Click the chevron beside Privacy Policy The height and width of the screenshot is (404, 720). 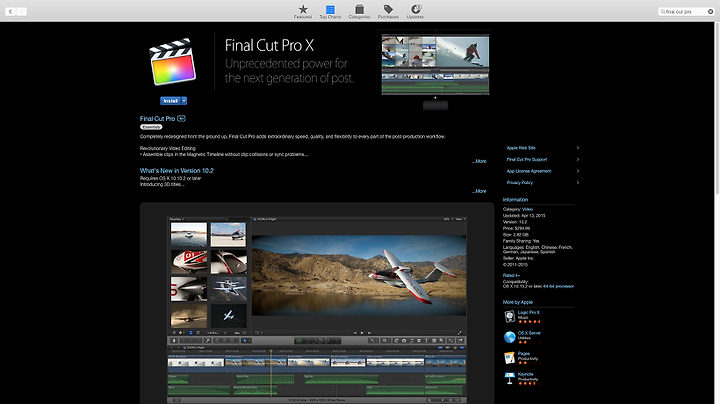pyautogui.click(x=578, y=182)
